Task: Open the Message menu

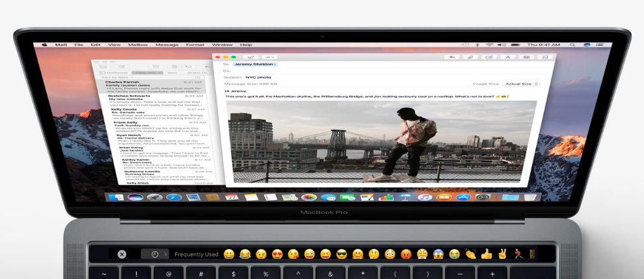Action: [x=167, y=45]
